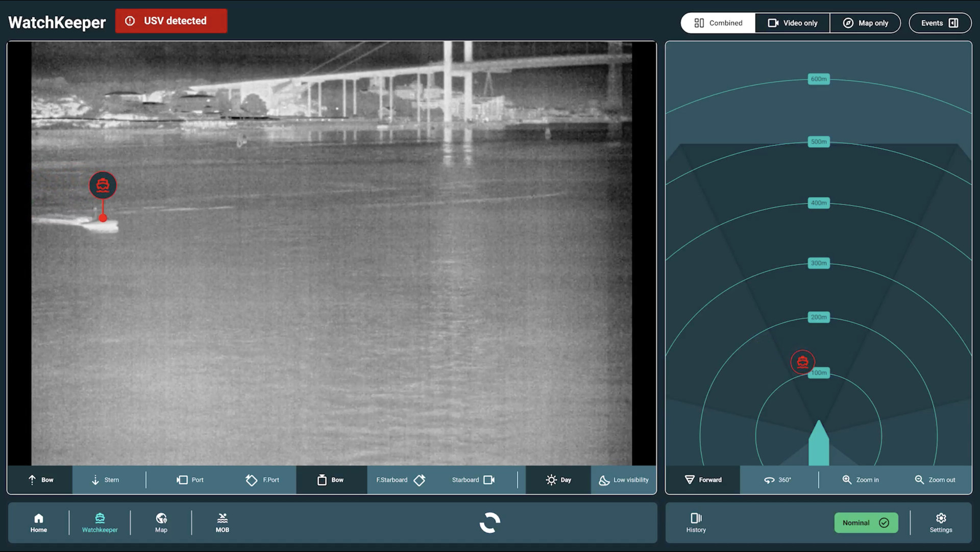Click the red USV marker on radar

802,362
